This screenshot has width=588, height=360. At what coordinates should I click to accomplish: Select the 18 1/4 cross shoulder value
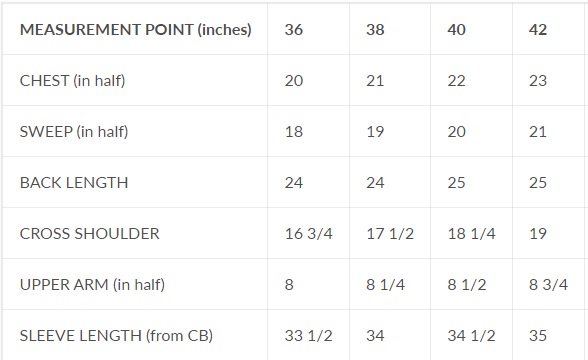(471, 234)
